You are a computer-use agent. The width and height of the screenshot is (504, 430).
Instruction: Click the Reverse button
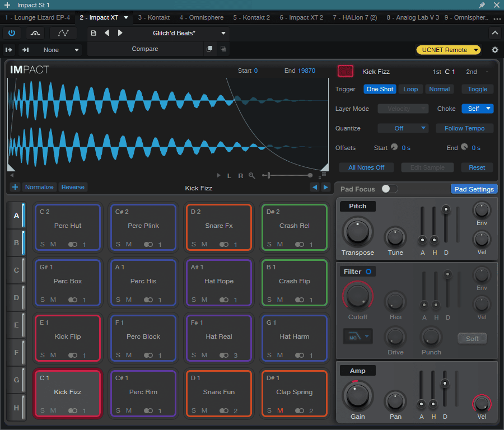click(x=73, y=188)
